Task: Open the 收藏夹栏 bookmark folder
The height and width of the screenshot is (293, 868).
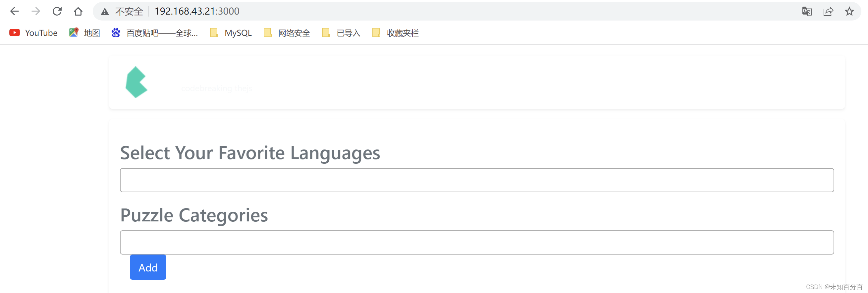Action: (x=396, y=33)
